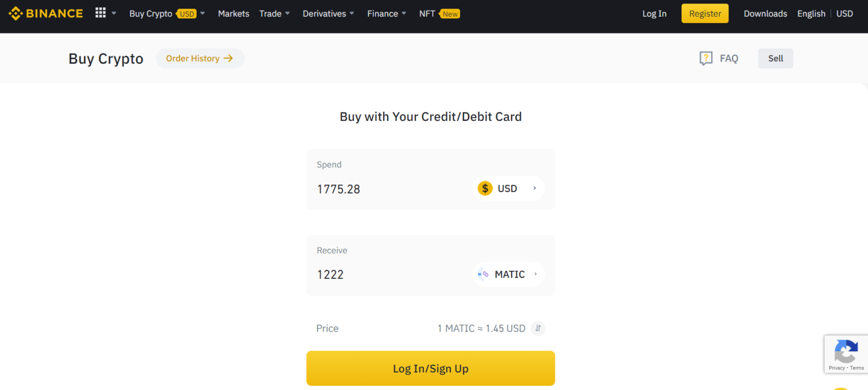
Task: Open the apps grid menu
Action: click(x=101, y=13)
